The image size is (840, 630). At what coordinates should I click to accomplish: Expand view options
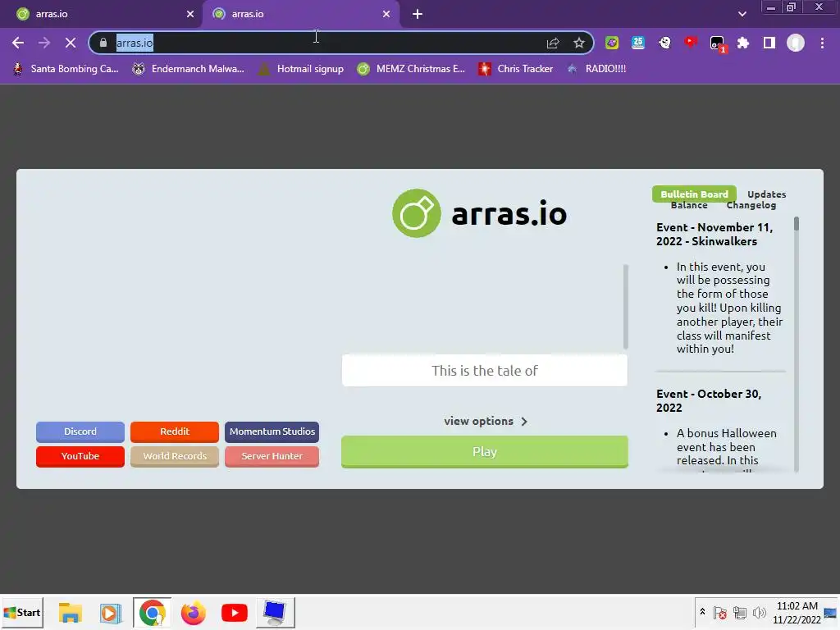click(x=485, y=421)
